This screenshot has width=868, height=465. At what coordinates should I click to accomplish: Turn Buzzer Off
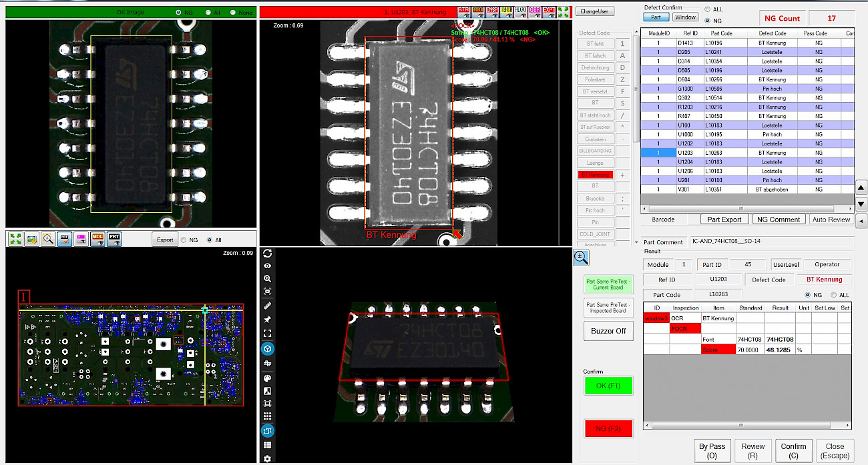pos(608,331)
